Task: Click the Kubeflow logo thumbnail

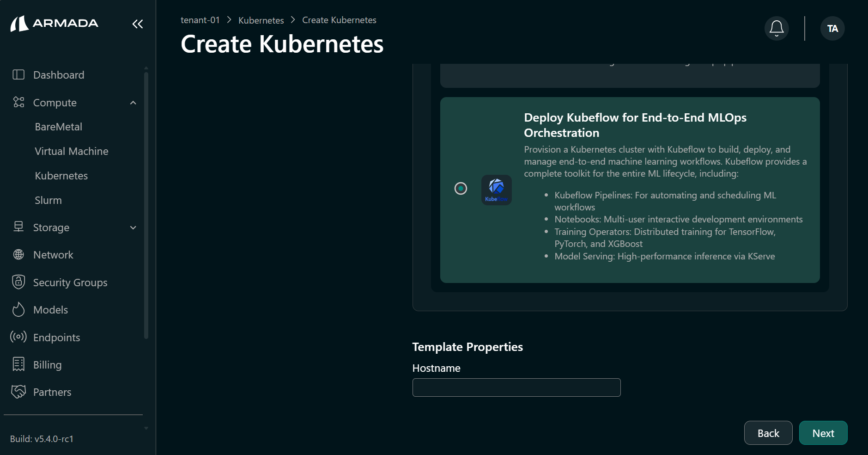Action: point(496,190)
